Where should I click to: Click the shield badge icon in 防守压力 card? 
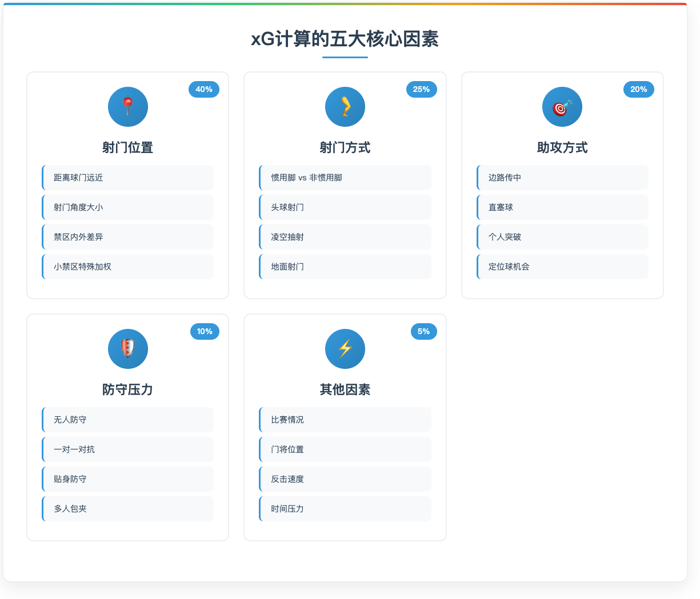pyautogui.click(x=127, y=348)
